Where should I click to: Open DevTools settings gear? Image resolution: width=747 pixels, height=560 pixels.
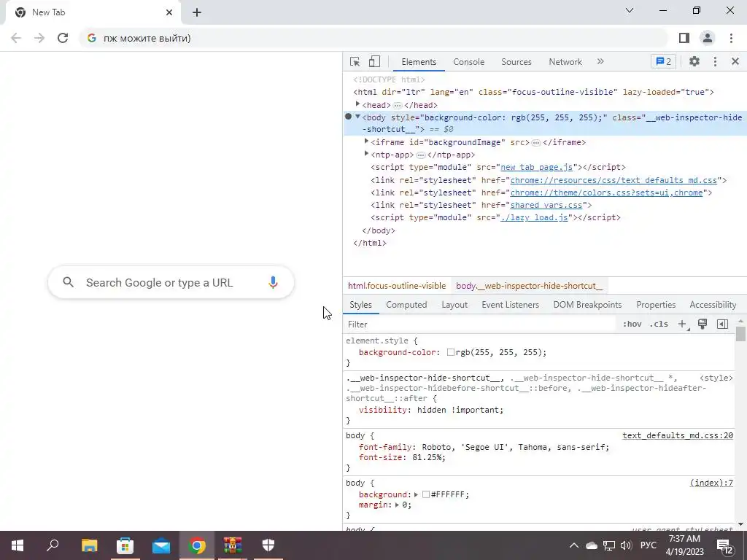pyautogui.click(x=694, y=61)
